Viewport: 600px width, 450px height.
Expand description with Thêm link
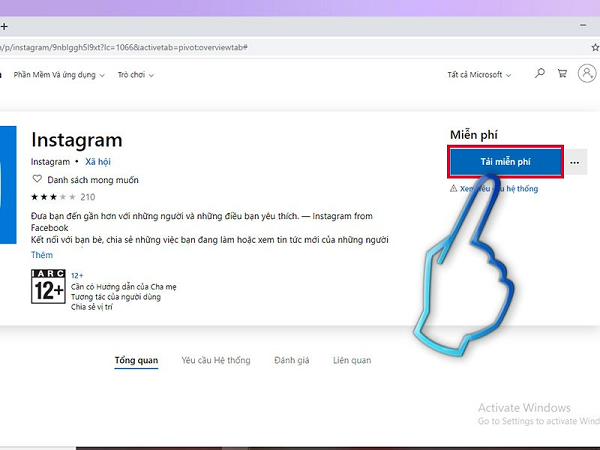point(42,255)
